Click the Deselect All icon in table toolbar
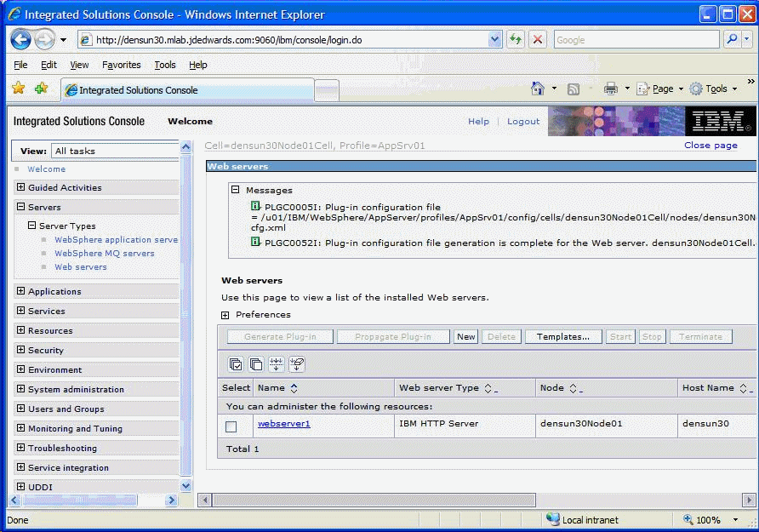759x532 pixels. (x=256, y=364)
